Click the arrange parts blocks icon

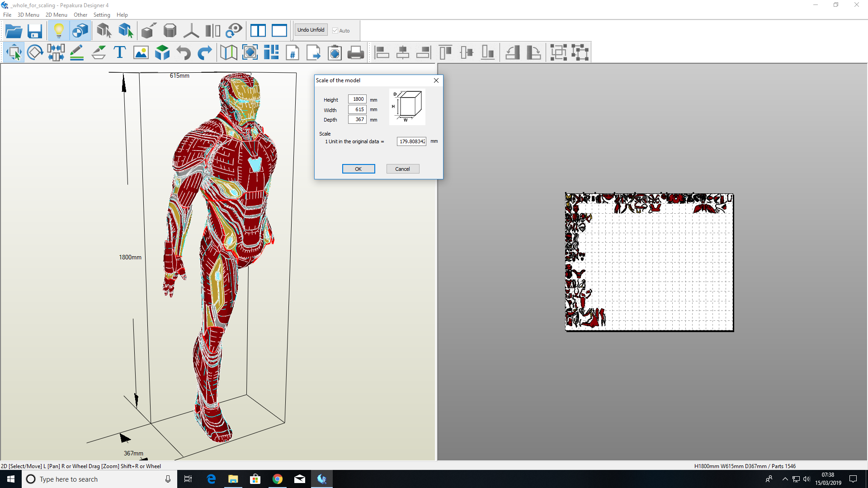271,52
